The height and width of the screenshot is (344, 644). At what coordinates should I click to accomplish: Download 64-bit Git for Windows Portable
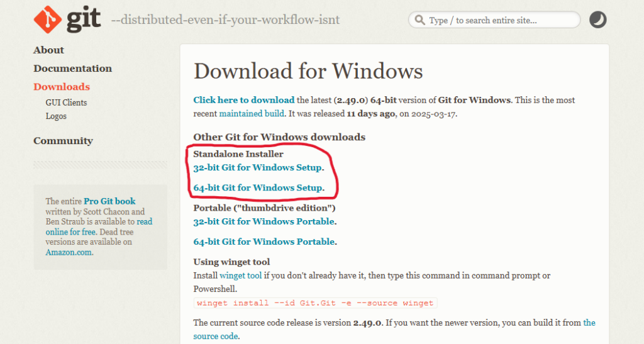point(264,241)
